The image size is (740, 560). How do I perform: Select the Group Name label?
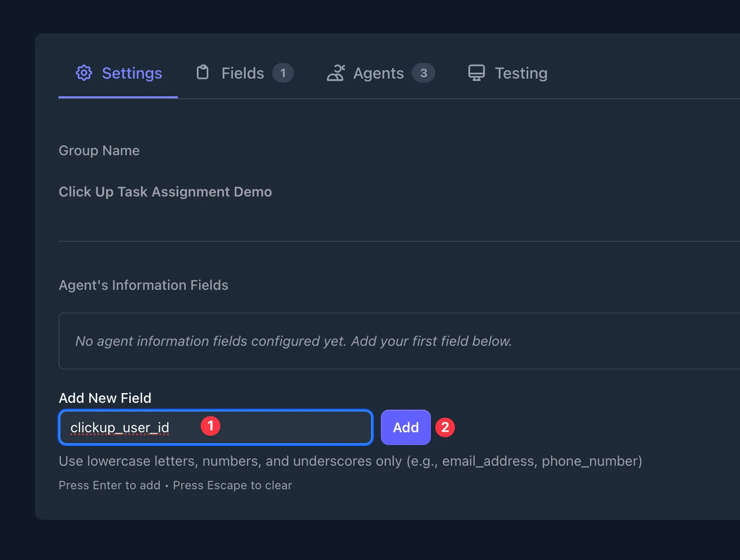(x=99, y=150)
